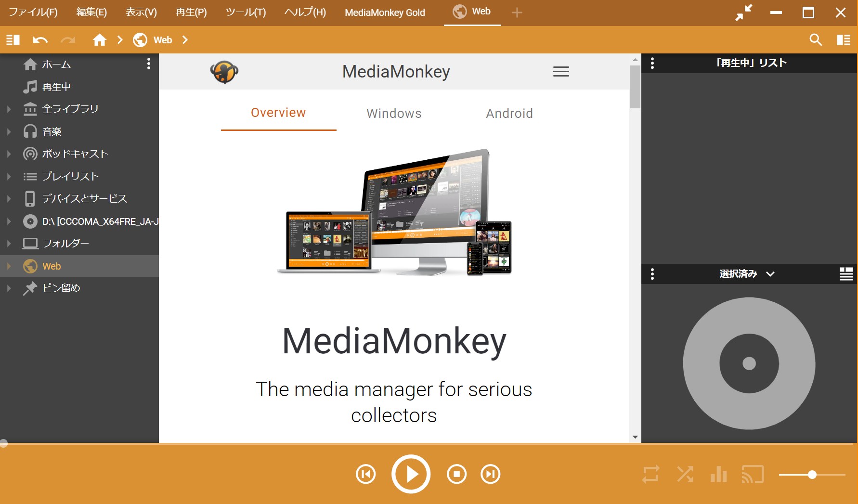Image resolution: width=858 pixels, height=504 pixels.
Task: Open 音楽 headphones node
Action: pos(79,131)
